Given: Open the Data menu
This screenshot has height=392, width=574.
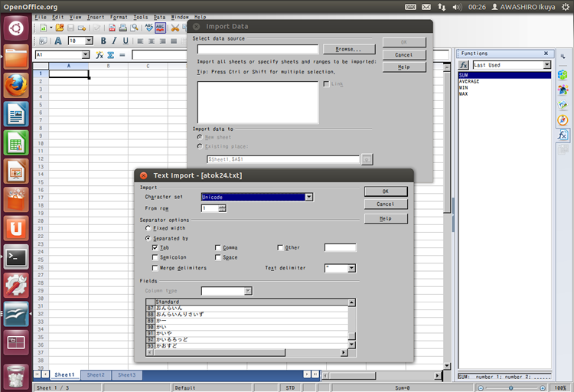Looking at the screenshot, I should pyautogui.click(x=159, y=17).
